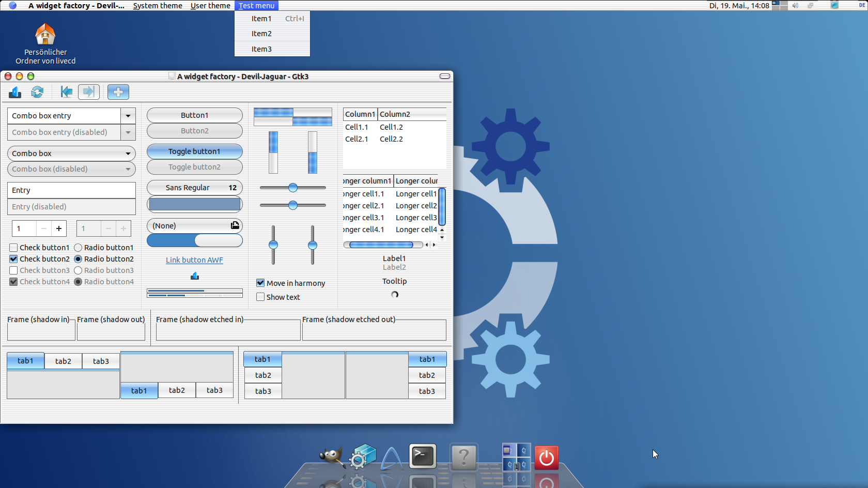The height and width of the screenshot is (488, 868).
Task: Open the User theme menu
Action: (210, 6)
